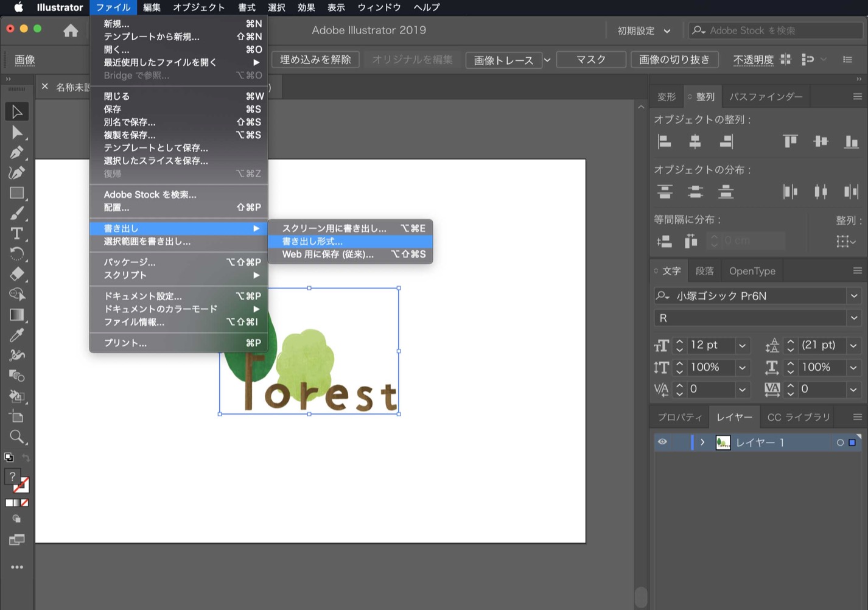
Task: Select the Curvature tool
Action: tap(16, 173)
